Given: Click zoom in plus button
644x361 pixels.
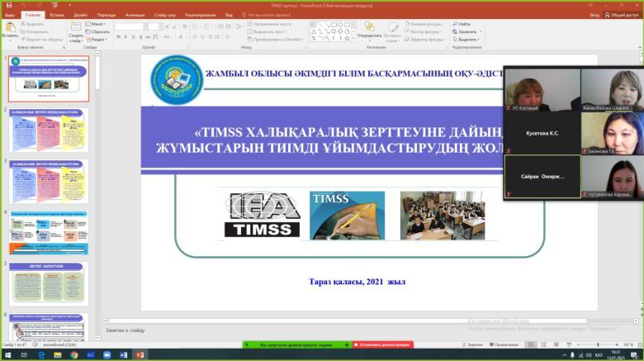Looking at the screenshot, I should click(x=617, y=344).
